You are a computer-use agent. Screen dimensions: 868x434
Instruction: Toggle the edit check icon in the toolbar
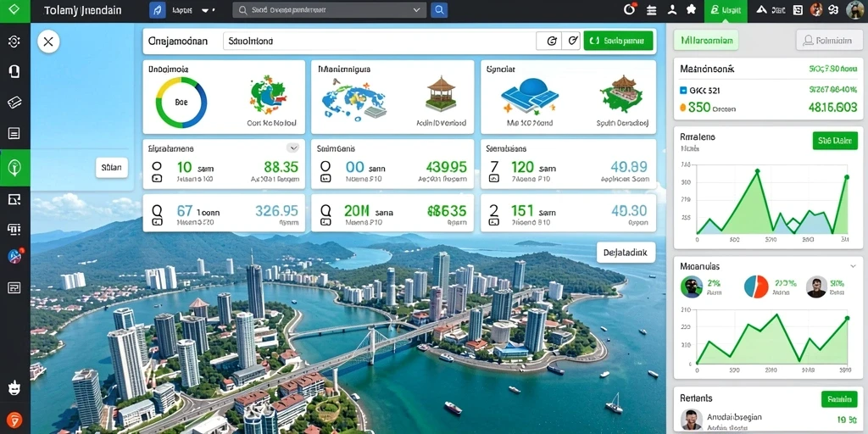click(x=572, y=41)
